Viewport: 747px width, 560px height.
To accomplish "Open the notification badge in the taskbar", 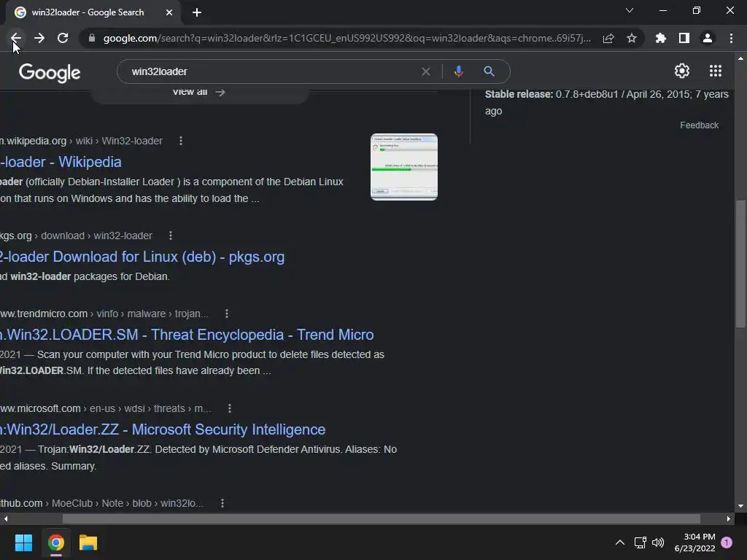I will tap(727, 542).
